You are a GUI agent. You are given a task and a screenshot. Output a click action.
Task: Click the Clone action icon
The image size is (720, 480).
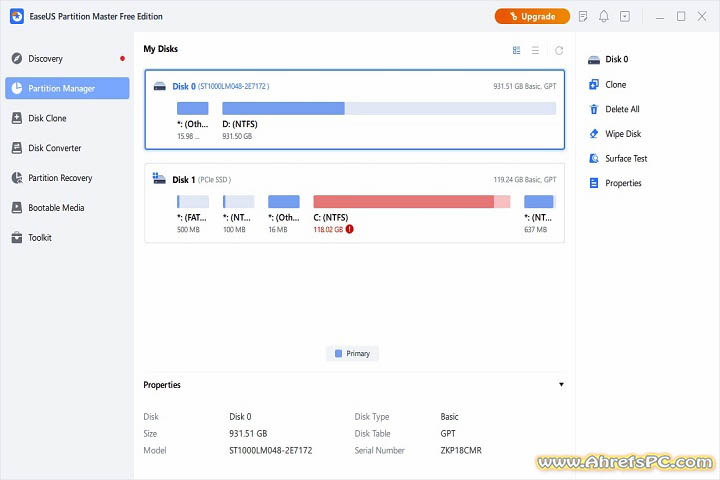[594, 85]
